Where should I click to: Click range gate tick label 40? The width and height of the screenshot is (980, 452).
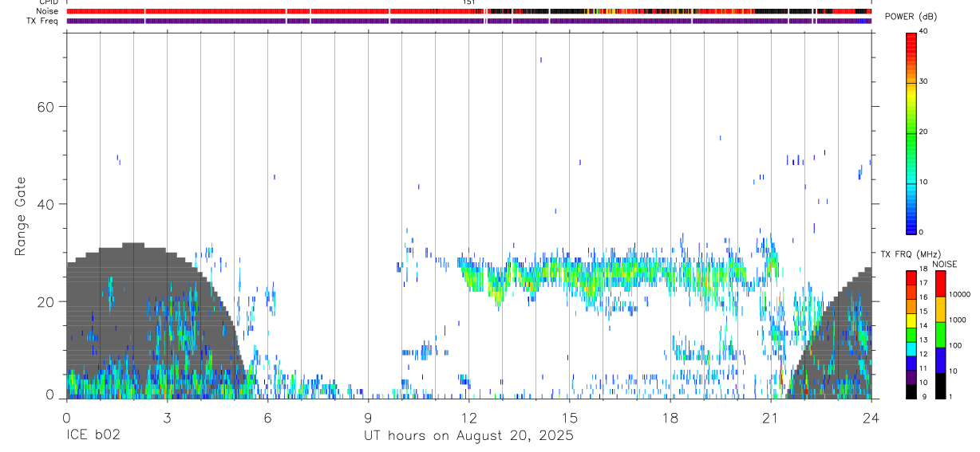point(45,204)
